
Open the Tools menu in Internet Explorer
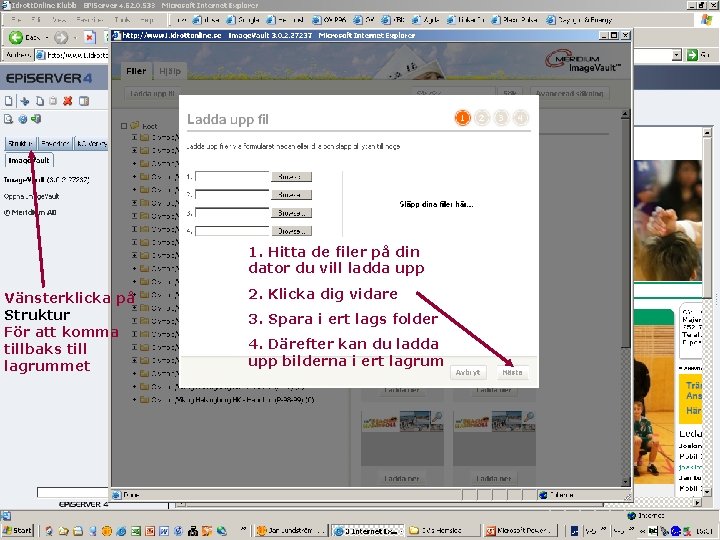pos(122,20)
